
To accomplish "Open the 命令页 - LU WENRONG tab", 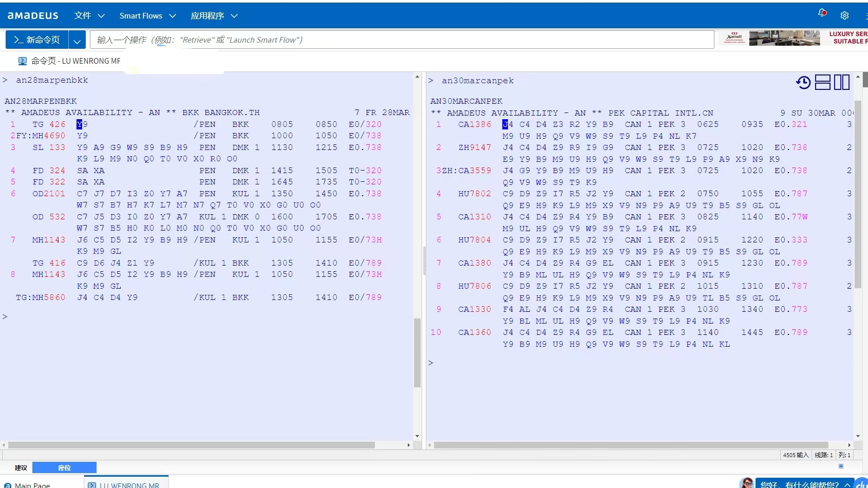I will pyautogui.click(x=69, y=61).
